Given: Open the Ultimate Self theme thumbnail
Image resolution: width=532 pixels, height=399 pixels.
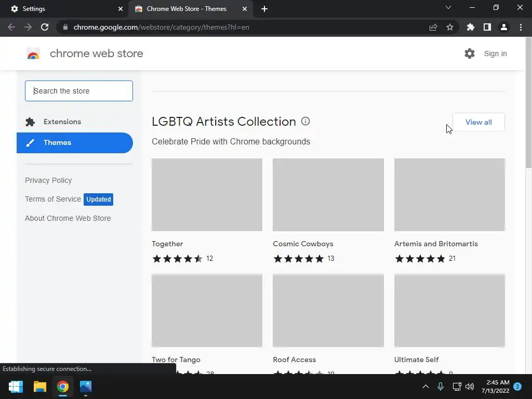Looking at the screenshot, I should 449,311.
